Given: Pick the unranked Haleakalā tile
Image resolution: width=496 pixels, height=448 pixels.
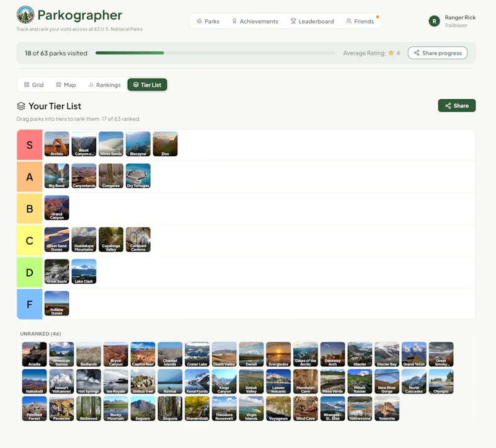Looking at the screenshot, I should point(35,382).
